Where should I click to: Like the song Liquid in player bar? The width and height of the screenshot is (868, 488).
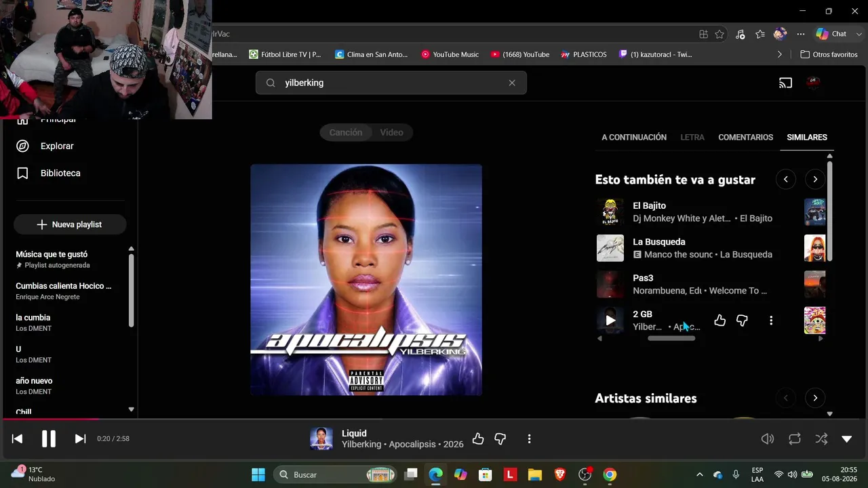[x=478, y=439]
